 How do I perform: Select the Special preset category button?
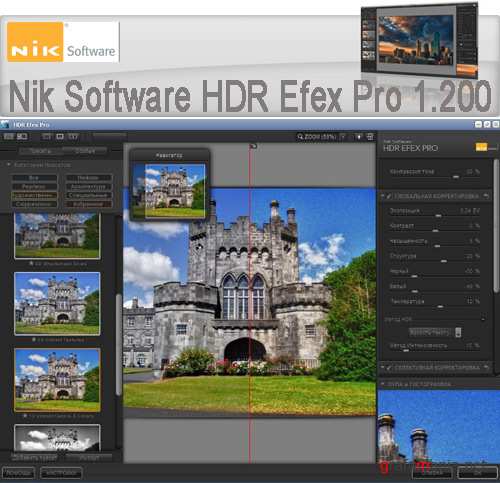pos(89,195)
